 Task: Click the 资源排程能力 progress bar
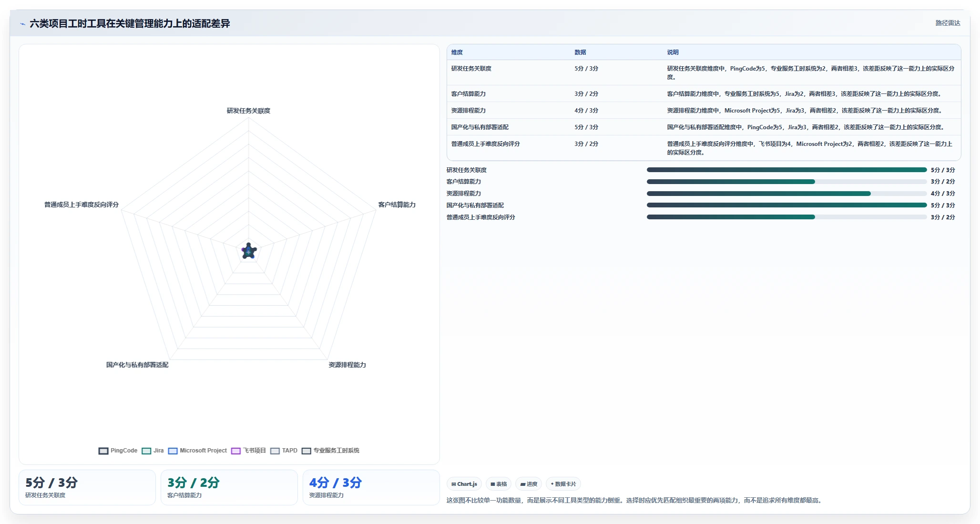tap(786, 194)
